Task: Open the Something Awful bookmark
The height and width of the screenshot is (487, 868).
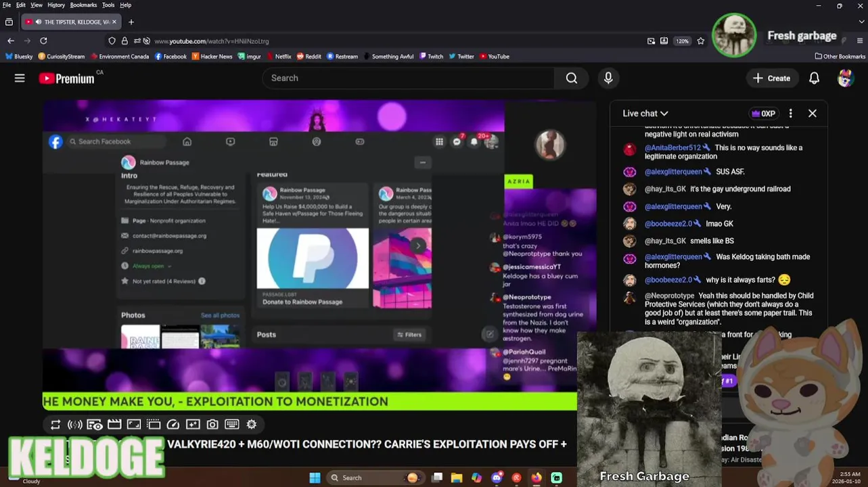Action: pyautogui.click(x=388, y=57)
